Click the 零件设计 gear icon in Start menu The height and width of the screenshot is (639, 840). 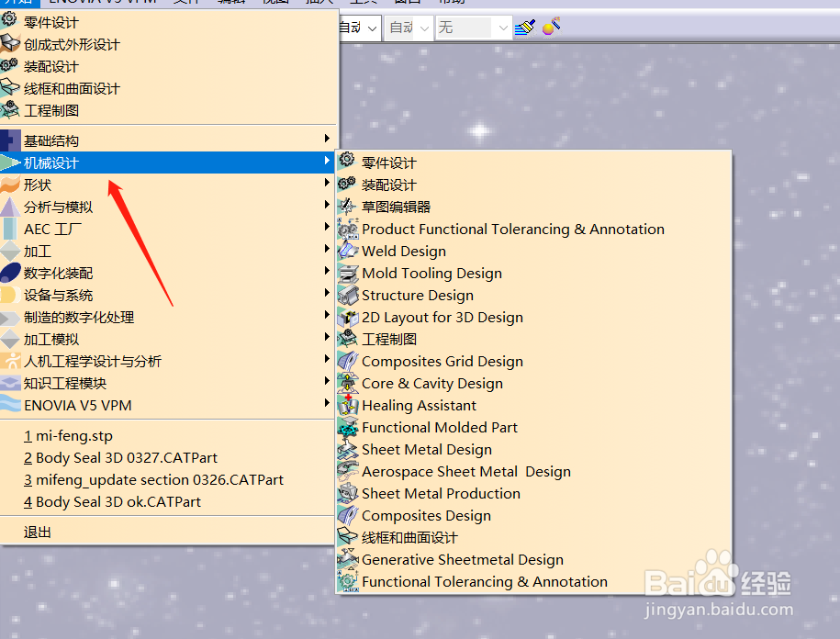pos(9,20)
